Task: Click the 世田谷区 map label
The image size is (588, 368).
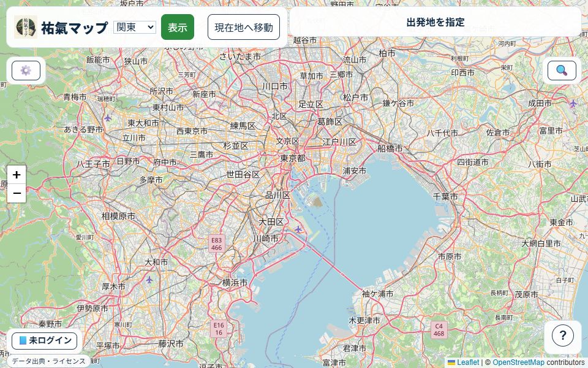Action: 243,174
